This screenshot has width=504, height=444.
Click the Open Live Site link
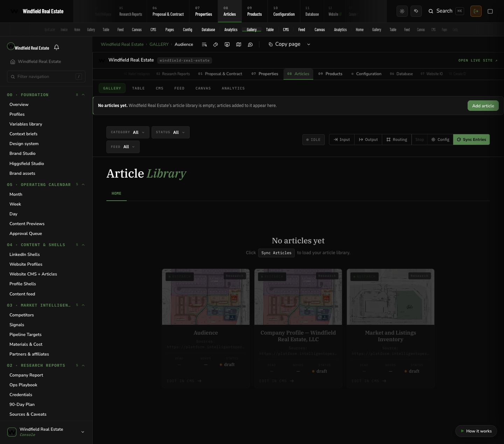point(478,60)
